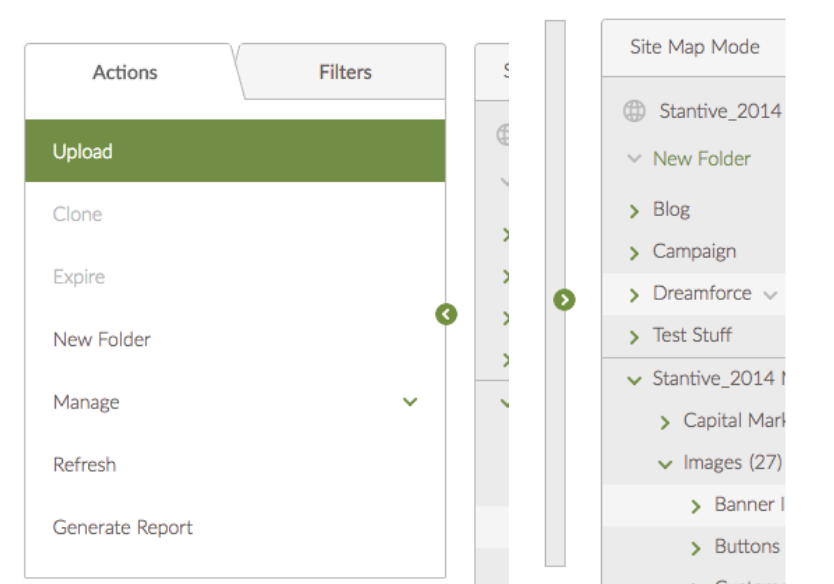Switch to the Filters tab
Viewport: 834px width, 584px height.
(345, 72)
